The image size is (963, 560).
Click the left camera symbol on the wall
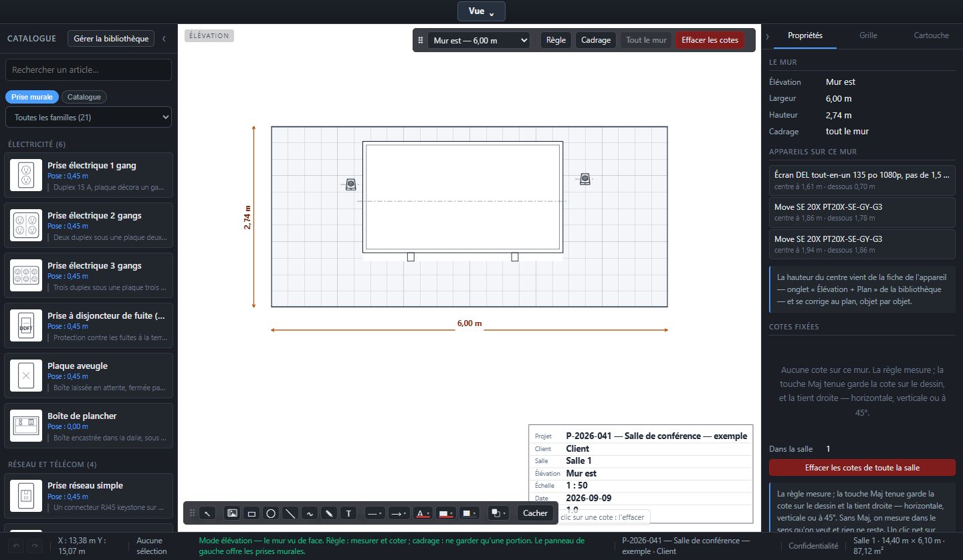tap(350, 184)
